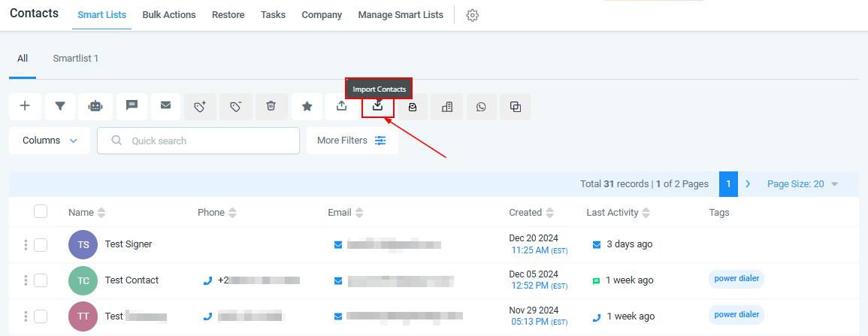Click the phone icon in Test Contact row
The width and height of the screenshot is (868, 336).
coord(207,280)
